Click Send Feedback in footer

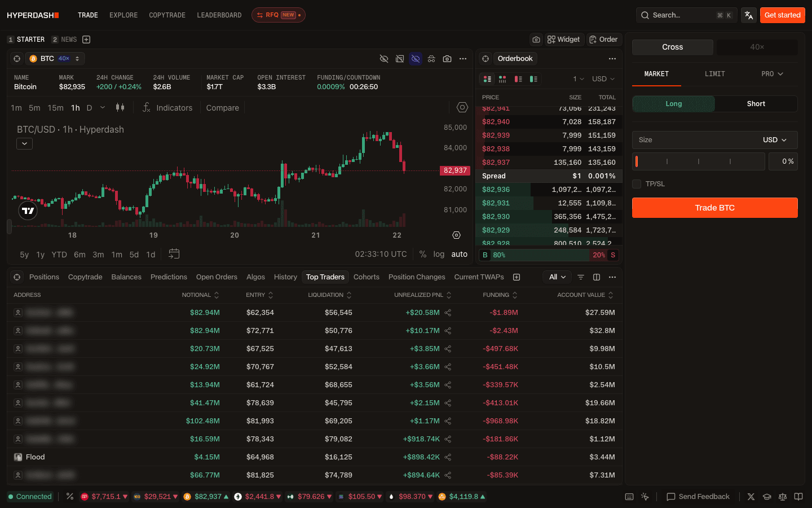click(698, 497)
